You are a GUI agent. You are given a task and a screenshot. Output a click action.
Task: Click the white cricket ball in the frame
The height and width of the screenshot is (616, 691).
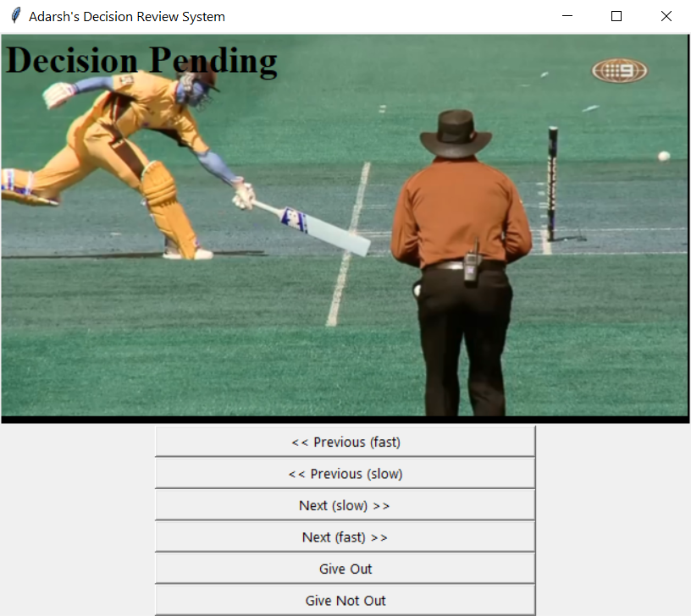pos(664,156)
